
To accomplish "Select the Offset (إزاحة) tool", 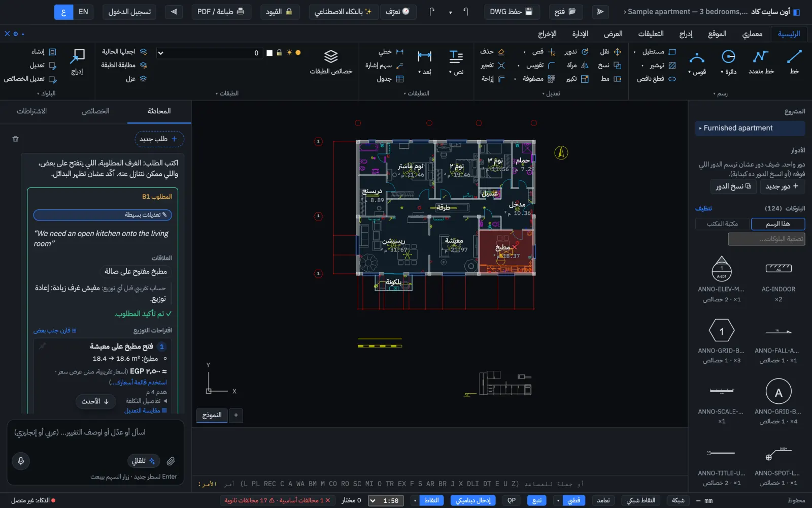I will click(x=493, y=79).
